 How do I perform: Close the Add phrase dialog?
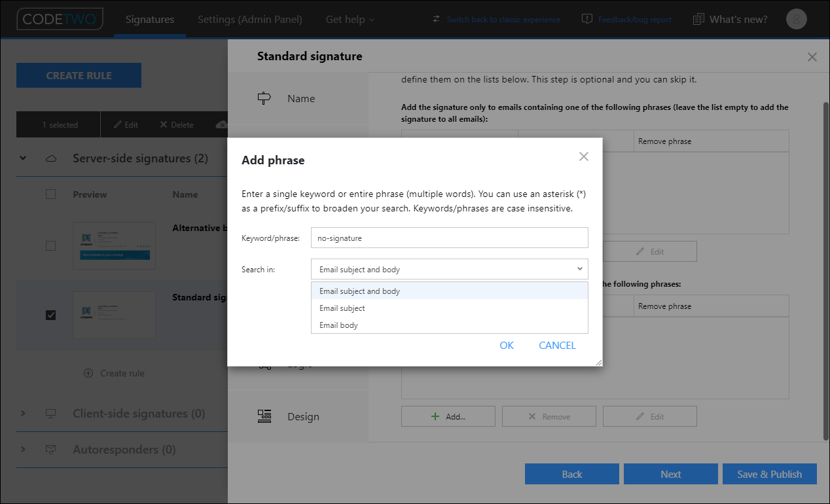point(584,156)
